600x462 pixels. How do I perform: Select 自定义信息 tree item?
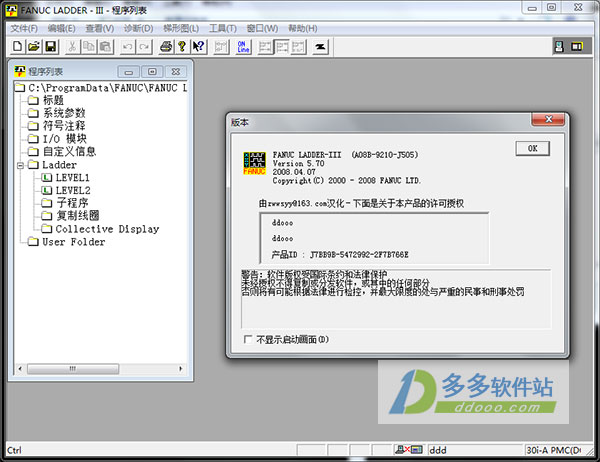69,151
